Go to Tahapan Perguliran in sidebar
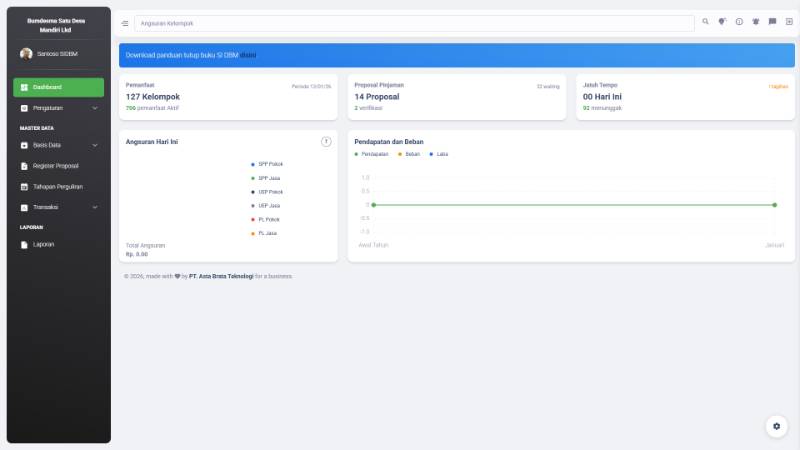This screenshot has width=800, height=450. point(57,187)
